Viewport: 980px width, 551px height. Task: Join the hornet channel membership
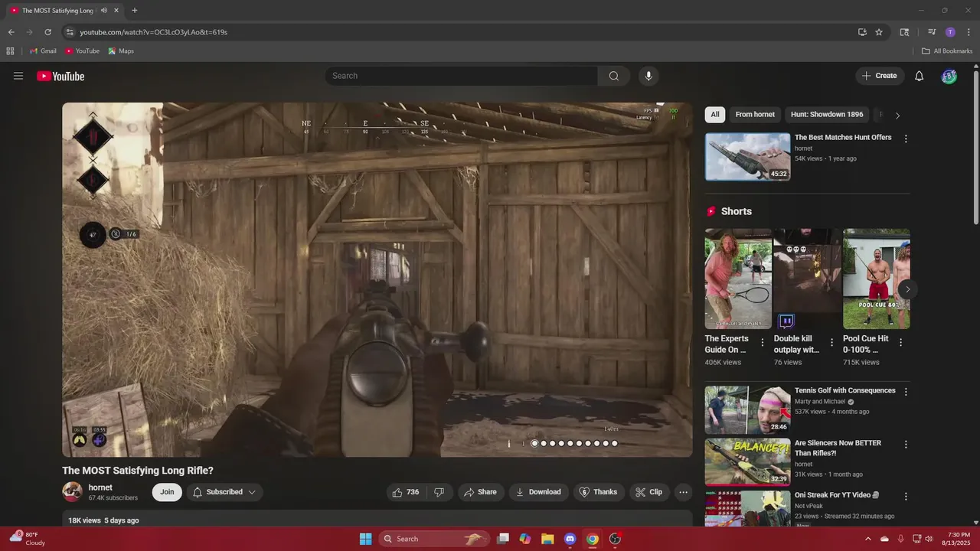point(167,492)
